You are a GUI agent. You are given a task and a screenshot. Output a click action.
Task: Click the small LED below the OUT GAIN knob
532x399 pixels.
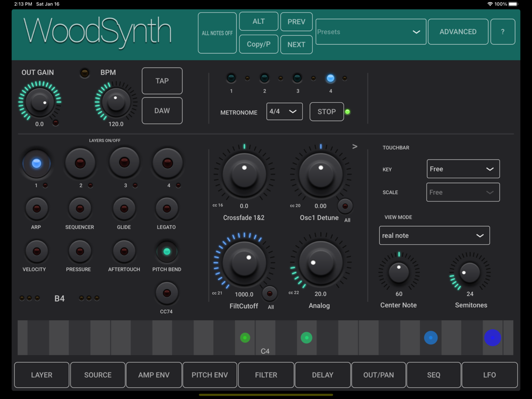tap(56, 122)
